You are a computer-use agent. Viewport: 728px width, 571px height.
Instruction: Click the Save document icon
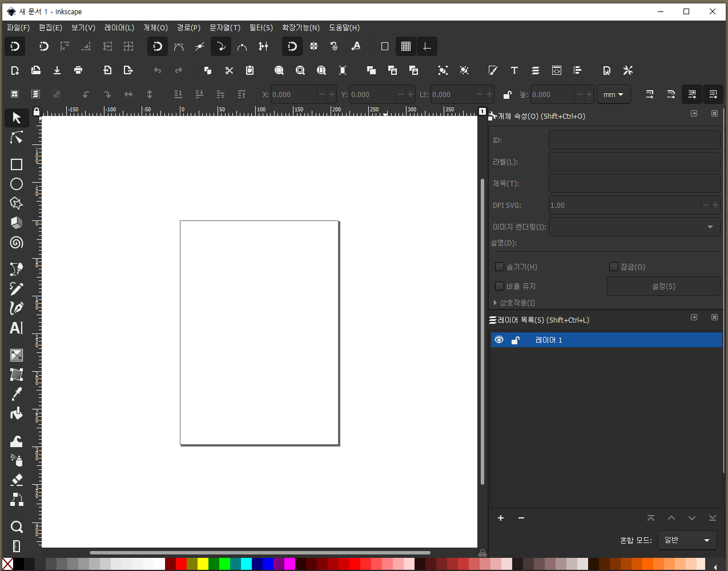coord(57,70)
